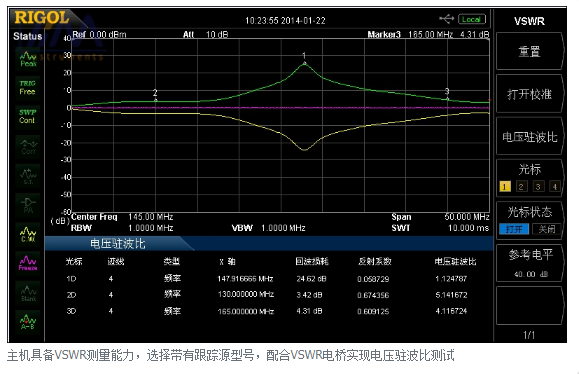Open the 打开校准 calibration softkey
579x374 pixels.
point(530,94)
